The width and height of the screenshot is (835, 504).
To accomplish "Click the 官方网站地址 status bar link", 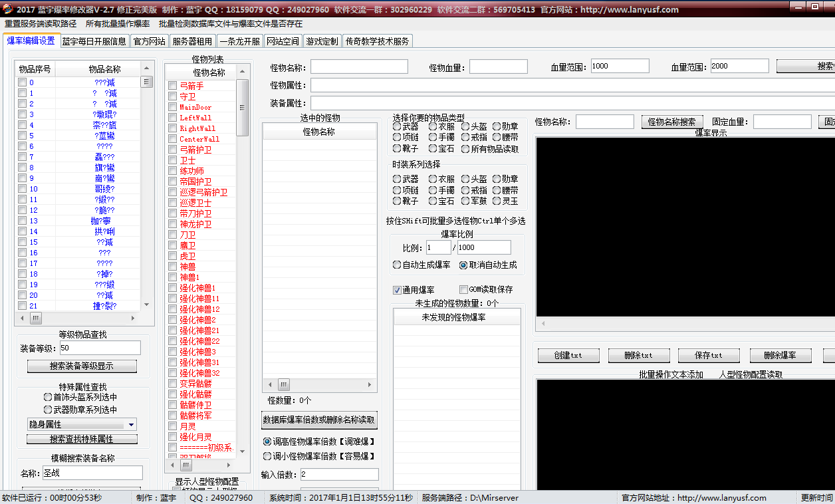I will 694,497.
